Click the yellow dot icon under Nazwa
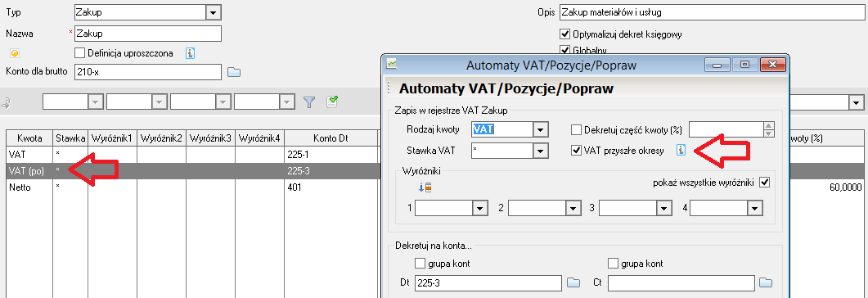868x298 pixels. coord(15,53)
